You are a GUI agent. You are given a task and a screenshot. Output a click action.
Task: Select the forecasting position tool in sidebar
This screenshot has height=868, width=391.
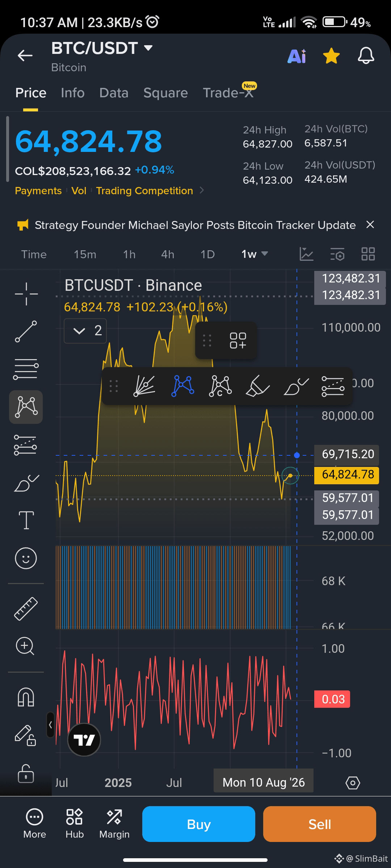click(25, 445)
